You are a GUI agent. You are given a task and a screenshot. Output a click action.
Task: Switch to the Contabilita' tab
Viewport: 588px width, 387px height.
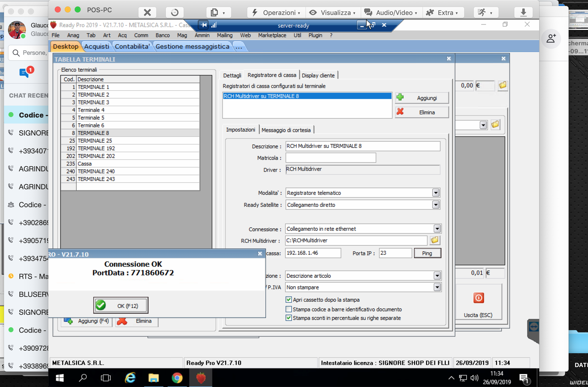coord(132,47)
